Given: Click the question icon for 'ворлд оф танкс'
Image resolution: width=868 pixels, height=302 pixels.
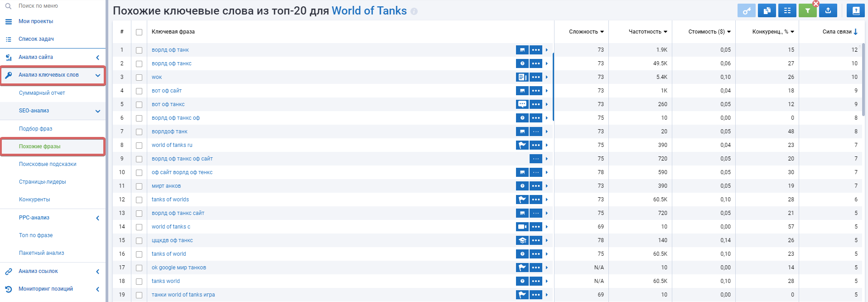Looking at the screenshot, I should 522,63.
